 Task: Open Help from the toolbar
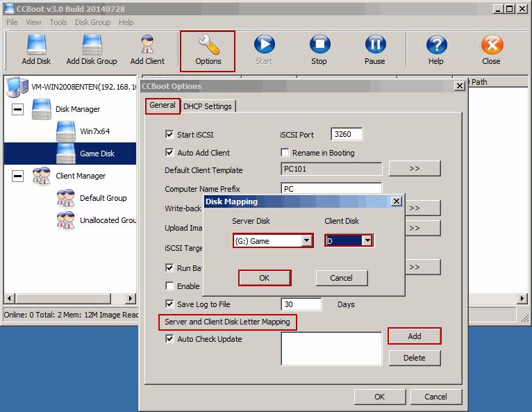[436, 44]
